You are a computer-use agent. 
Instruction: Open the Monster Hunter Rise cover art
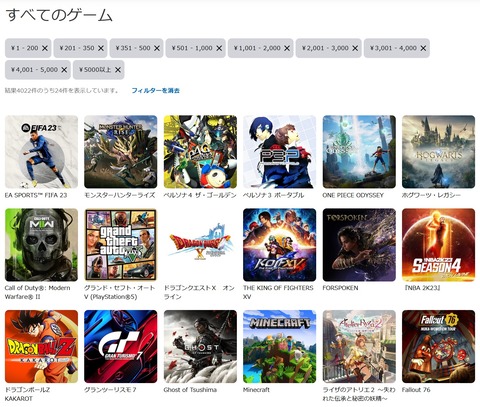pyautogui.click(x=121, y=152)
